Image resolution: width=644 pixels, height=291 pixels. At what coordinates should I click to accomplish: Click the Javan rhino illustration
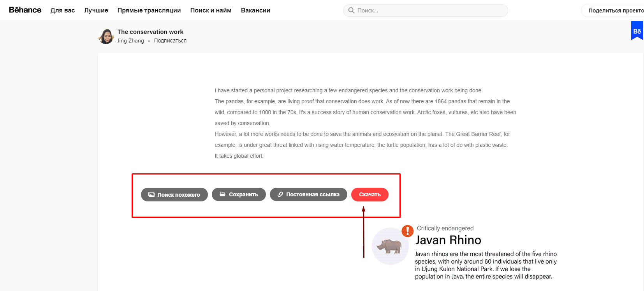[x=390, y=246]
